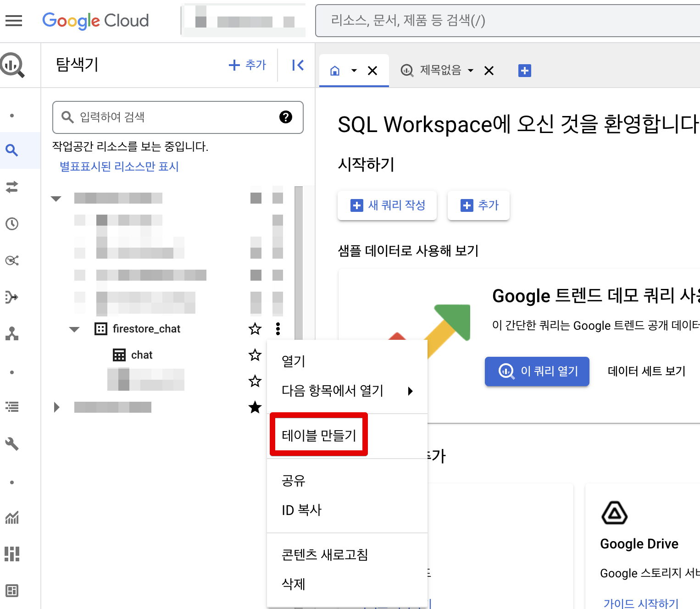Click the Google Drive logo icon
This screenshot has width=700, height=609.
(615, 513)
